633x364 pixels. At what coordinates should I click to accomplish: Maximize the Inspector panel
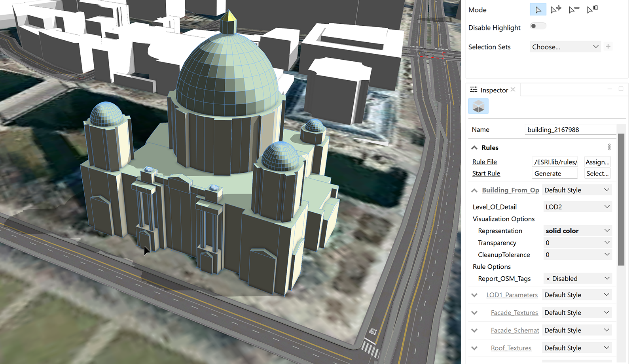pyautogui.click(x=621, y=89)
